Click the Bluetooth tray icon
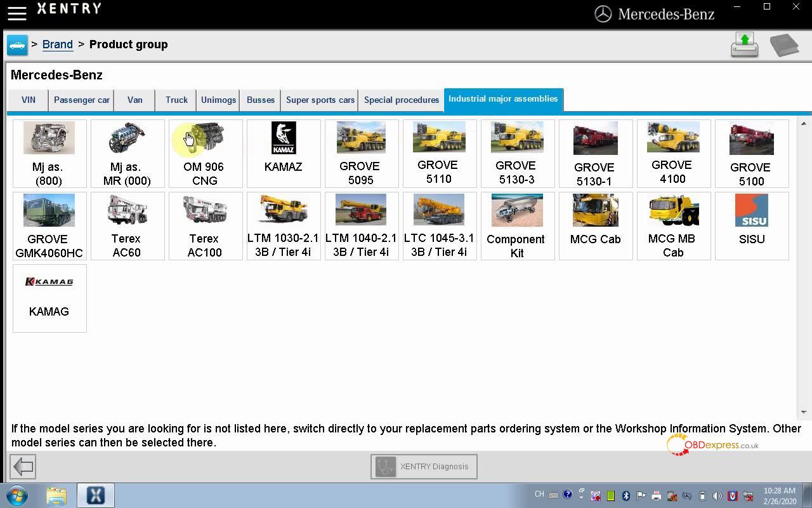 point(626,496)
